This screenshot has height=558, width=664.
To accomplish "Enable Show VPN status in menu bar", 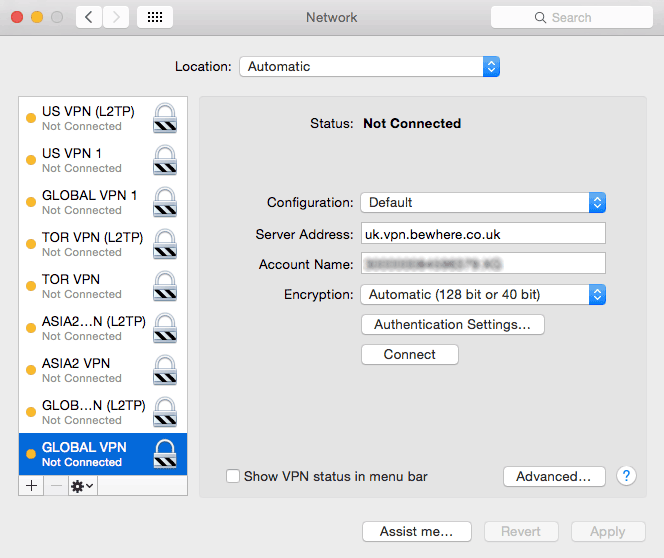I will point(233,476).
